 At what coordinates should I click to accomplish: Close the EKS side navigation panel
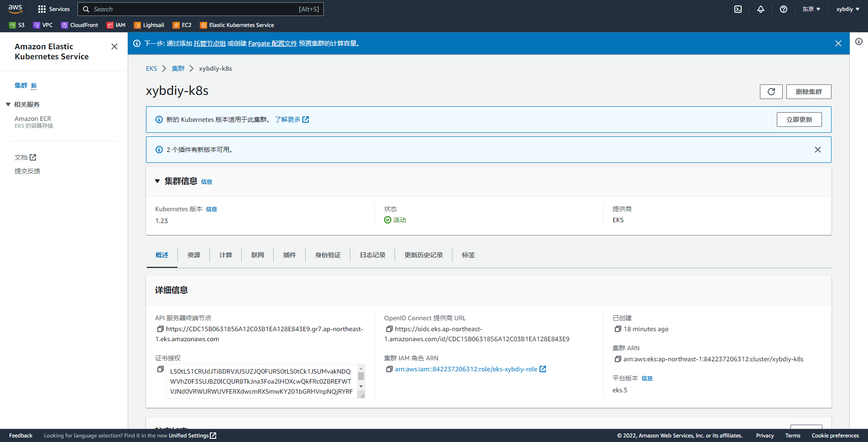click(114, 47)
